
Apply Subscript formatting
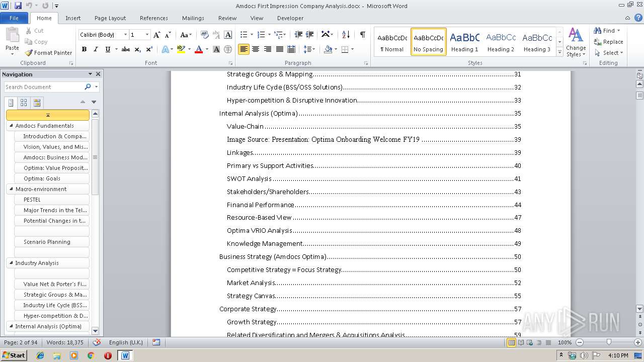(138, 49)
